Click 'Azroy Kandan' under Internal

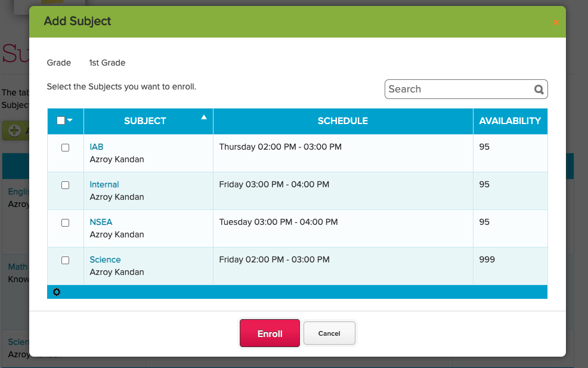tap(117, 197)
